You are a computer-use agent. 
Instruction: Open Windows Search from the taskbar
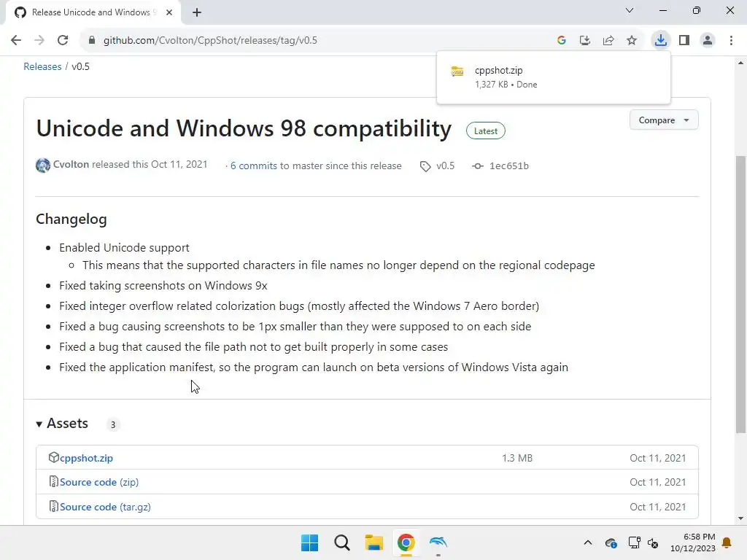(x=341, y=542)
